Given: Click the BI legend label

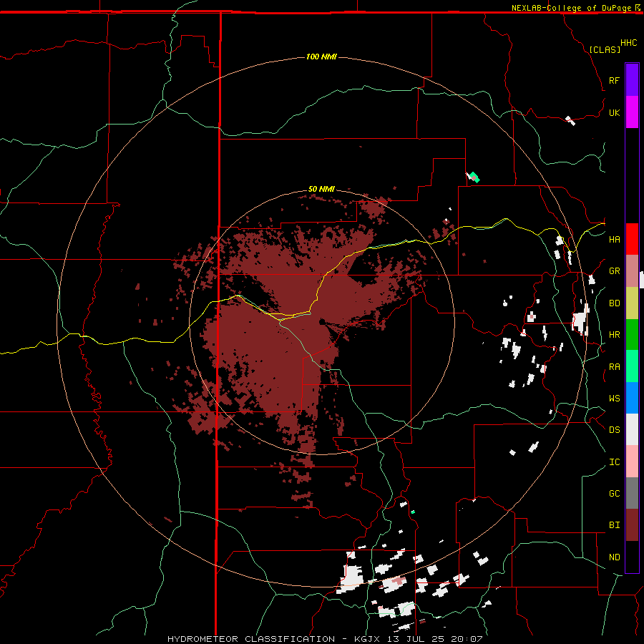Looking at the screenshot, I should pos(614,525).
